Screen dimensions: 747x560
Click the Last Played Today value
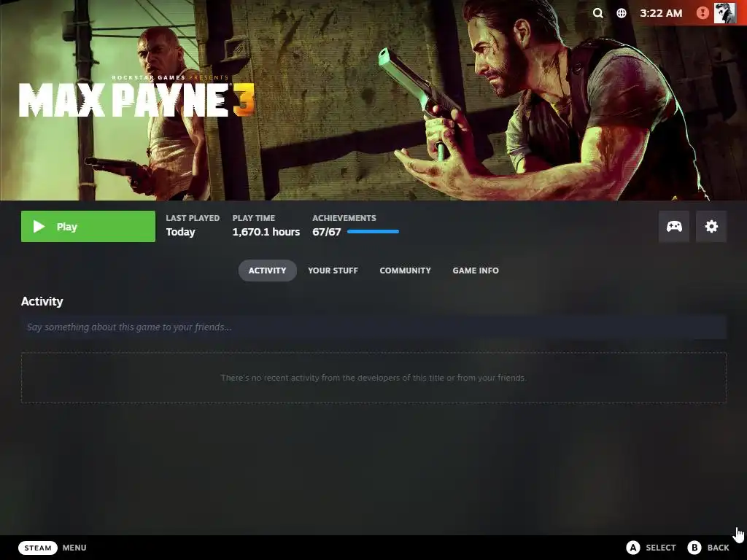point(180,232)
